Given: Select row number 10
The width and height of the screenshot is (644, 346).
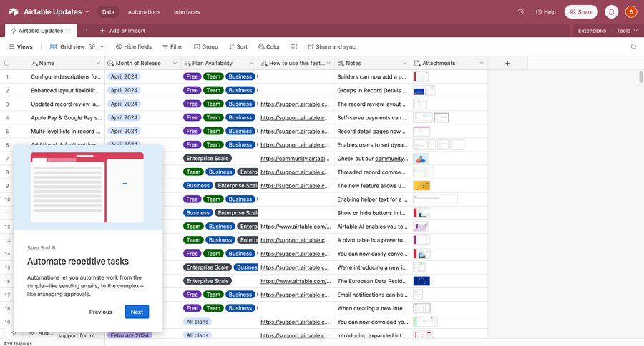Looking at the screenshot, I should [x=7, y=199].
